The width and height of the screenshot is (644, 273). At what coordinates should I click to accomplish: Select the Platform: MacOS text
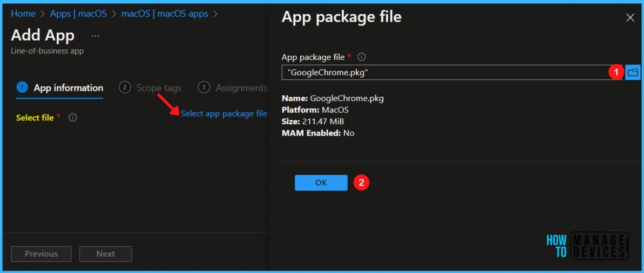tap(315, 110)
